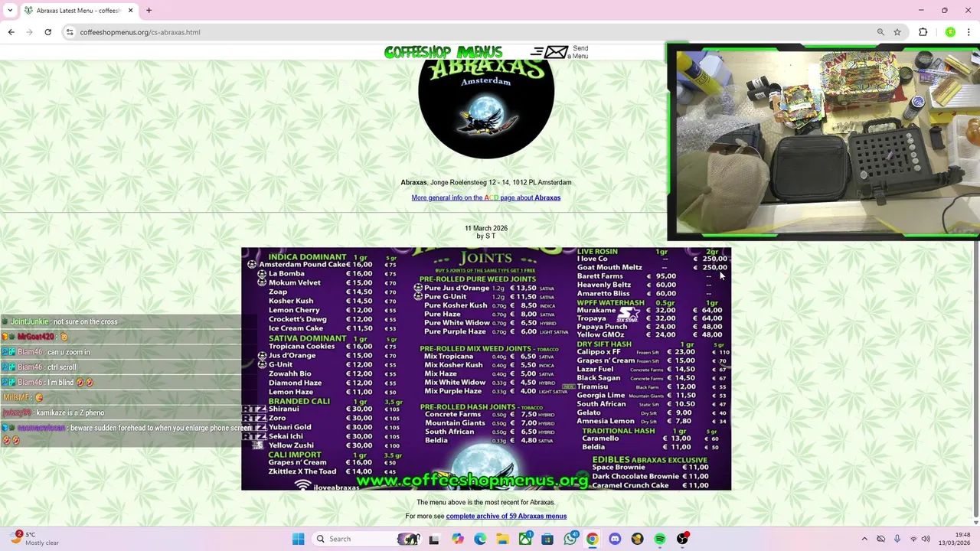Go back to the previous page
This screenshot has width=980, height=551.
[11, 32]
